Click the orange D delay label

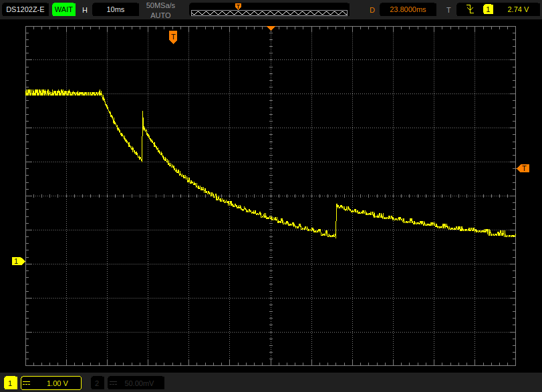(372, 10)
